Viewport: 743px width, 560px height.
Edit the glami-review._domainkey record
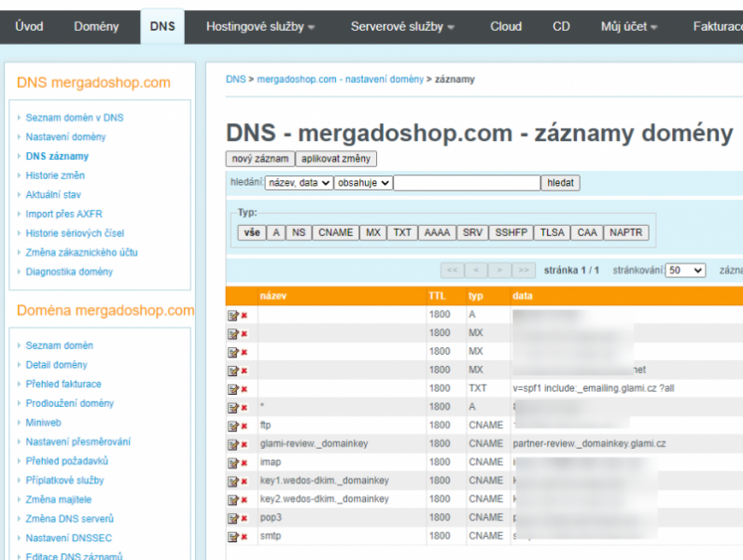click(233, 444)
